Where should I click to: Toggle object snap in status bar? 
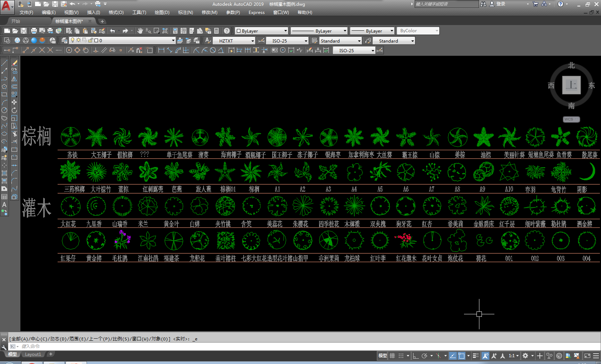coord(461,355)
